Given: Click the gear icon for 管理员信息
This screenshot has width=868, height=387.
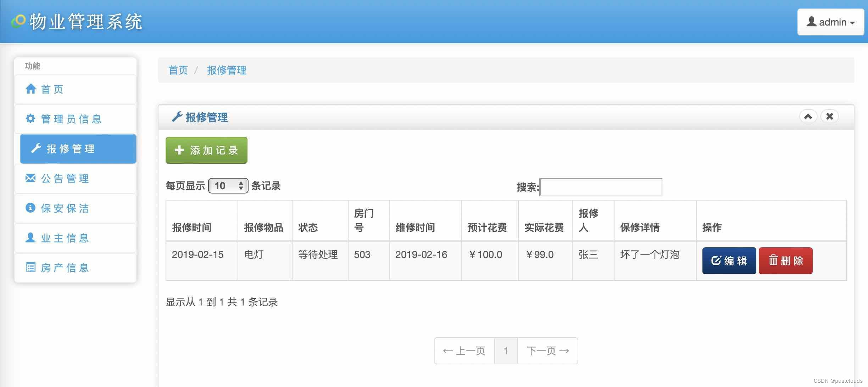Looking at the screenshot, I should pos(30,118).
